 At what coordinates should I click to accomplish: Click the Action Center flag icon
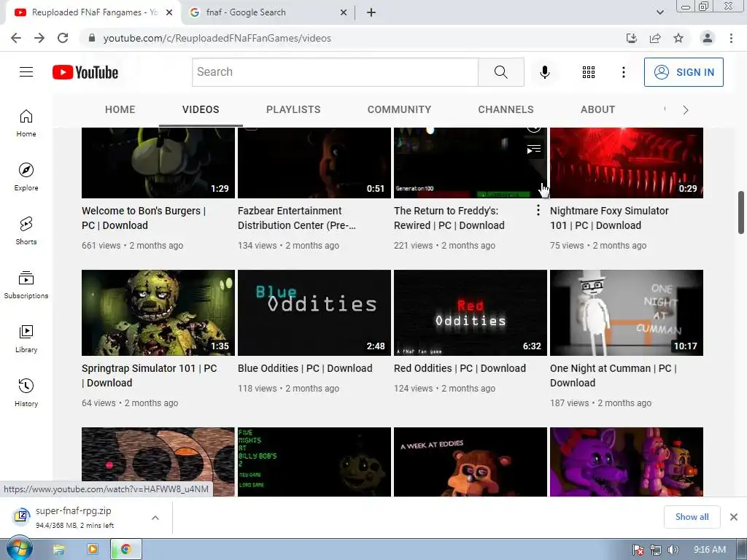pos(638,550)
